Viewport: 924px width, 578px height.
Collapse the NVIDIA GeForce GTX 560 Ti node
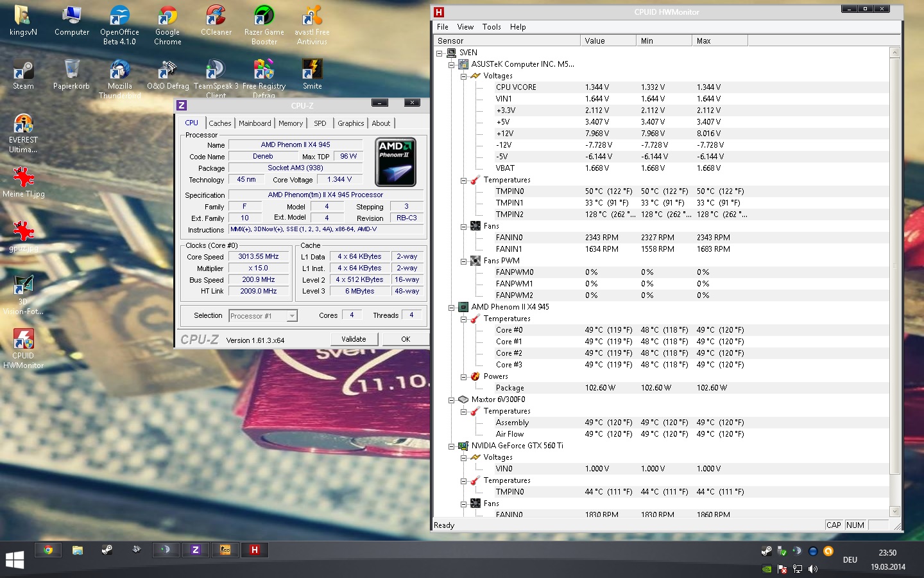[x=451, y=446]
